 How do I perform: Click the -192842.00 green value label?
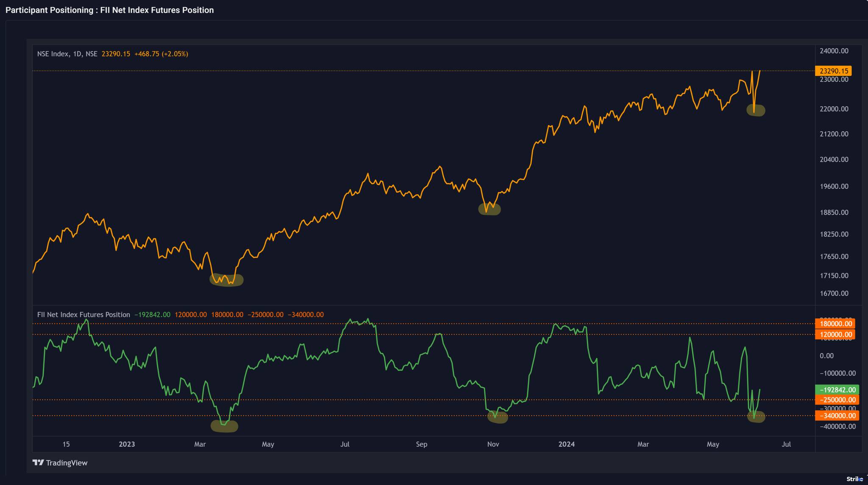(837, 390)
